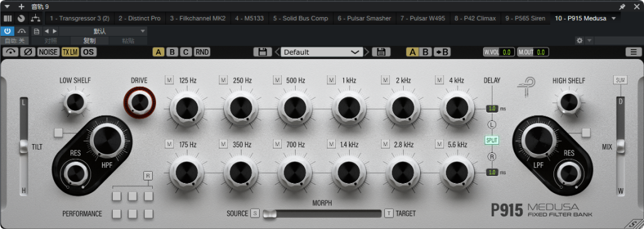
Task: Enable the HPF section with its square switch
Action: [58, 132]
